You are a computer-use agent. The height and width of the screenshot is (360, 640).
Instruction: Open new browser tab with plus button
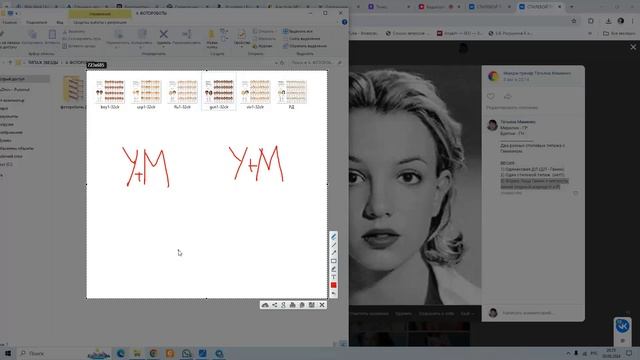[571, 7]
